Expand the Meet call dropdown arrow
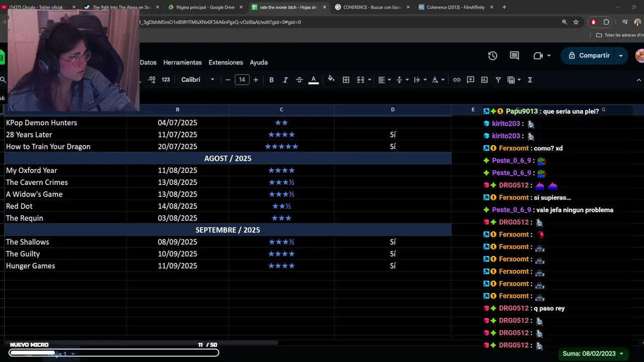 point(549,56)
